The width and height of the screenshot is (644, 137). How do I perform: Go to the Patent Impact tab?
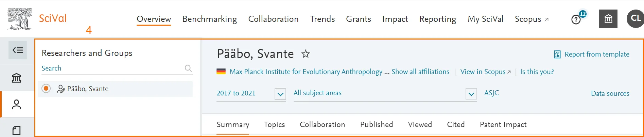503,125
